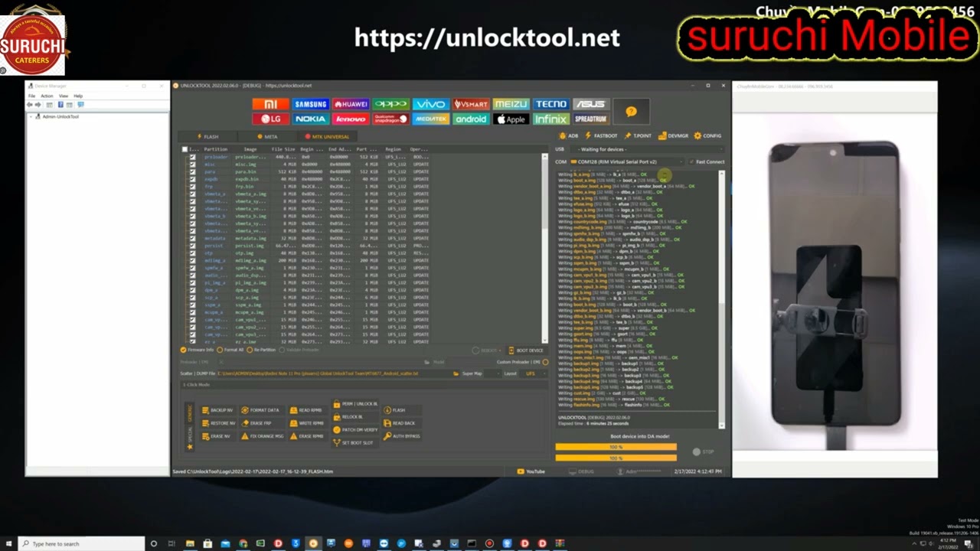Viewport: 980px width, 551px height.
Task: Select the Lenovo brand icon
Action: coord(351,119)
